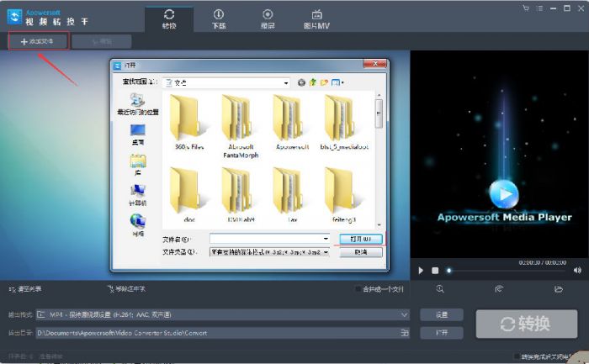Select the blst_5_mediatool folder

[x=344, y=123]
